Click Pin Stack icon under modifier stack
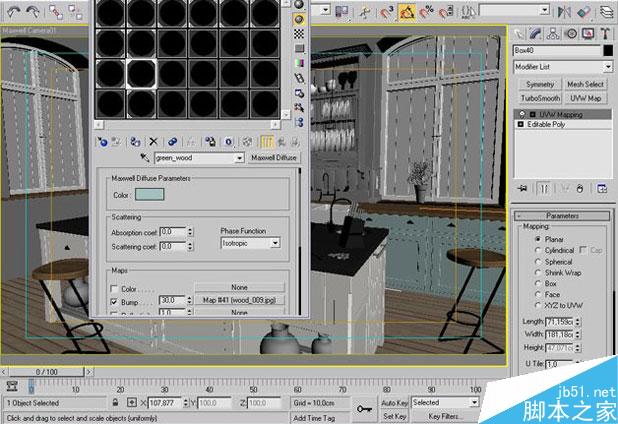Screen dimensions: 618x424 click(522, 188)
